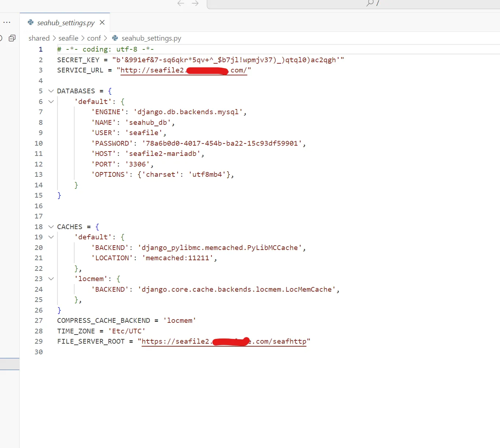Click the 'conf' breadcrumb segment
Screen dimensions: 500x448
pyautogui.click(x=94, y=38)
